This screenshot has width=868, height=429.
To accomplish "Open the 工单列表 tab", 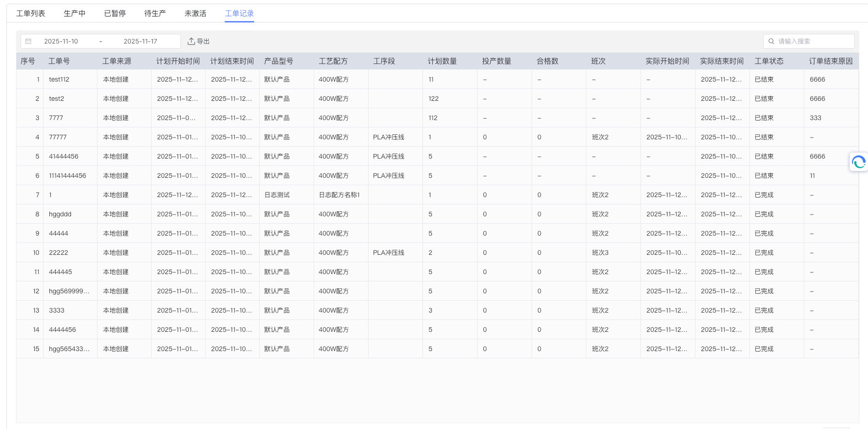I will coord(31,13).
